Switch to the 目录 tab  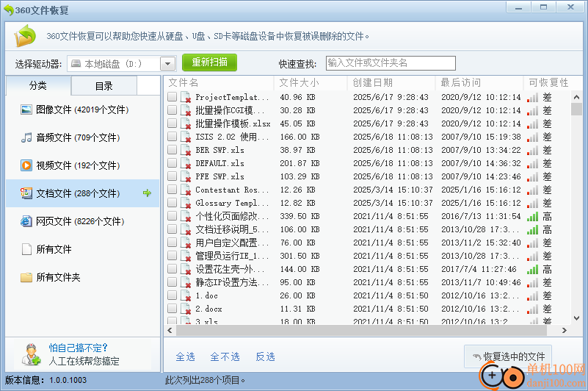(x=104, y=86)
